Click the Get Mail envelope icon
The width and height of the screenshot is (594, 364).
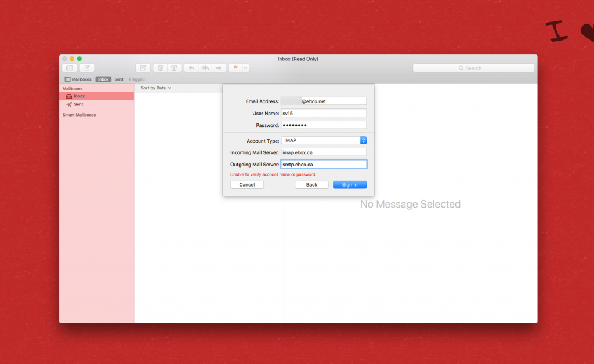[70, 68]
